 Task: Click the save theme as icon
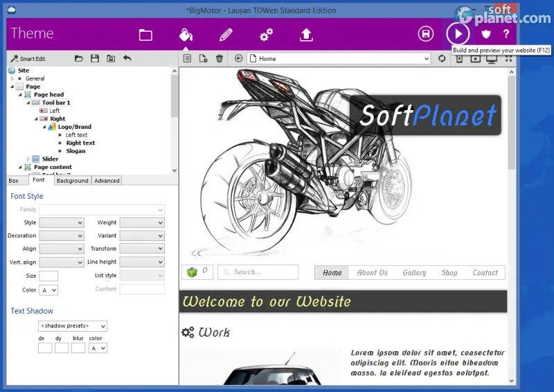tap(111, 58)
